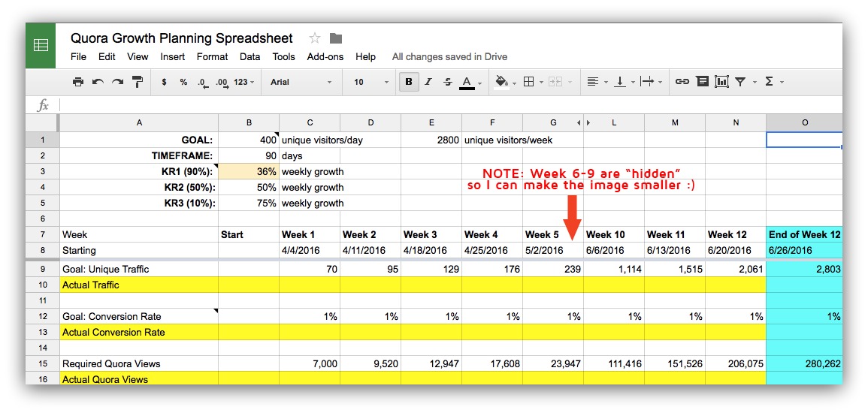Expand hidden columns arrows after G
This screenshot has width=868, height=413.
[583, 122]
